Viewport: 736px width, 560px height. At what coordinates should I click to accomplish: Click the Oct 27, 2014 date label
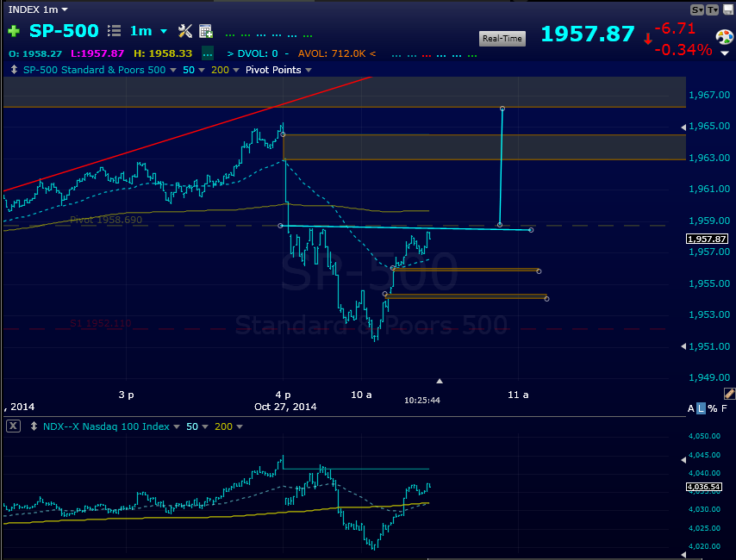tap(285, 407)
